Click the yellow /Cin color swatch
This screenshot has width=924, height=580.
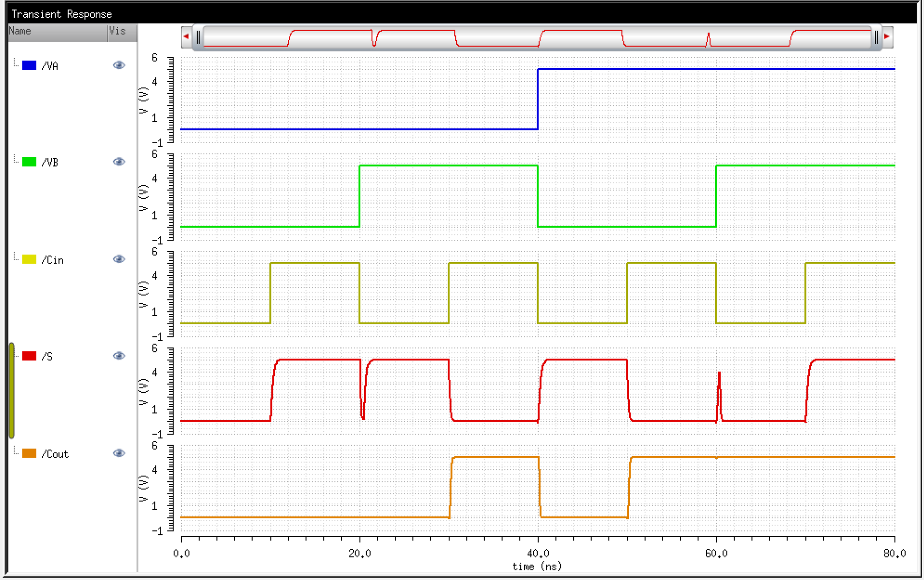(x=29, y=259)
